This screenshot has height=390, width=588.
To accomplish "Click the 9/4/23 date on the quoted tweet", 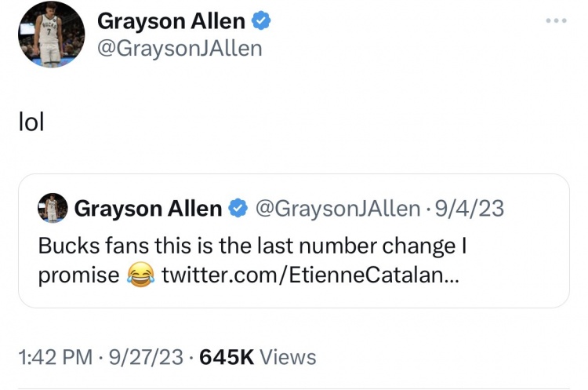I will (469, 208).
